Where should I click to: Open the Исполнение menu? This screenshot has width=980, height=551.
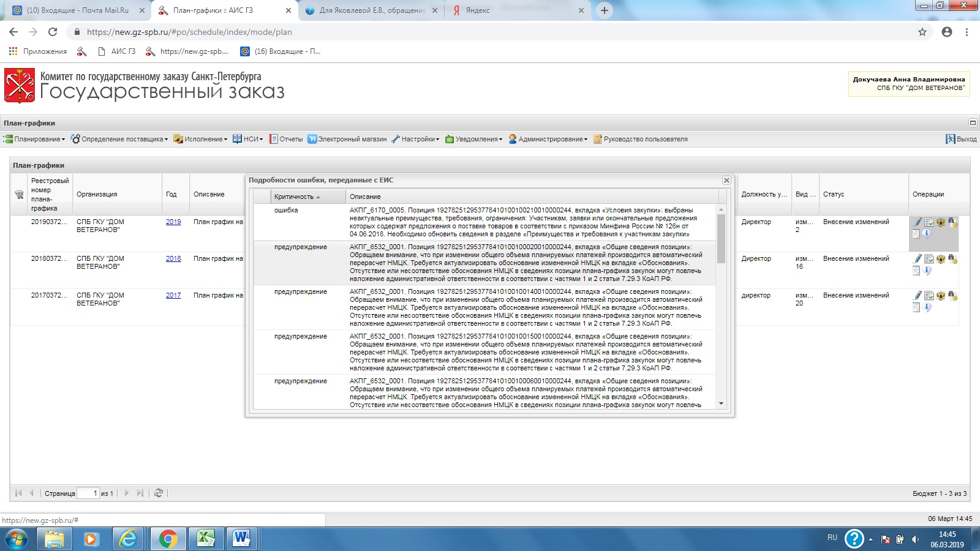[200, 139]
